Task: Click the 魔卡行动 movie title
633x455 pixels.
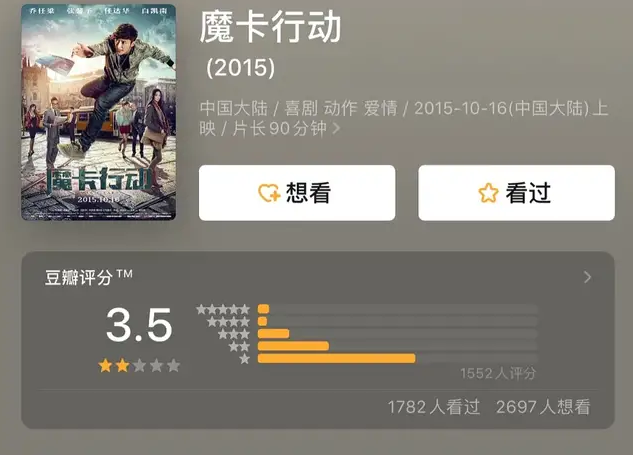Action: [271, 28]
